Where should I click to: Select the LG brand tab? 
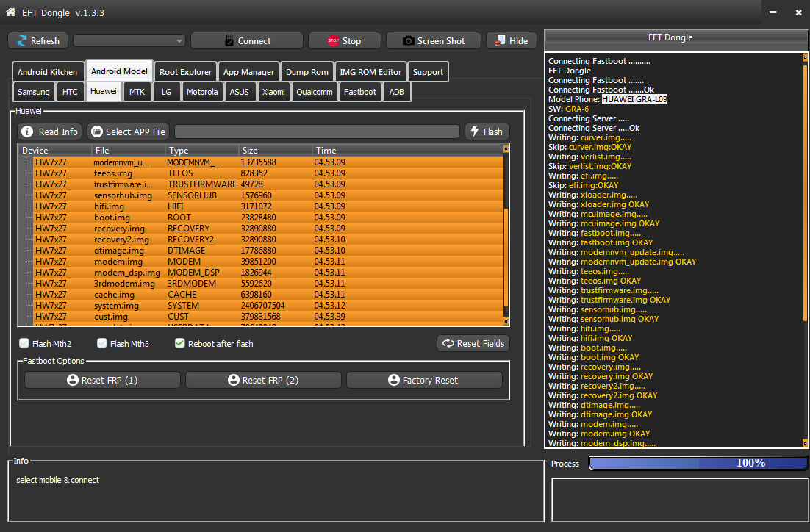[166, 92]
